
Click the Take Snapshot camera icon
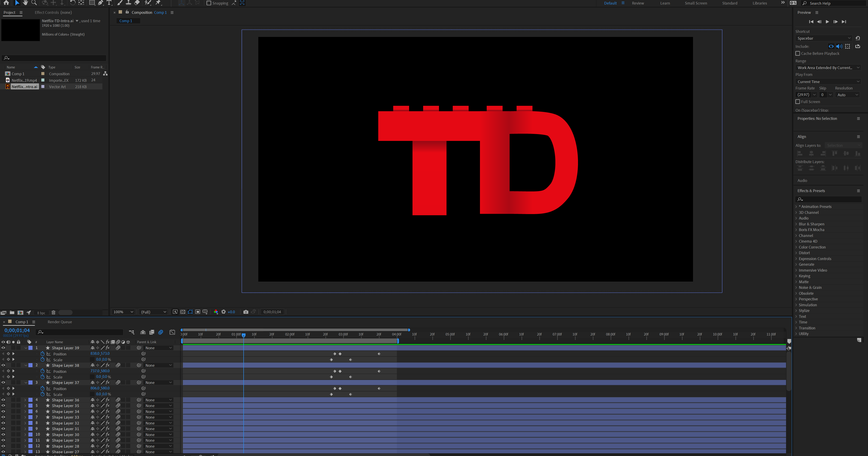click(246, 312)
